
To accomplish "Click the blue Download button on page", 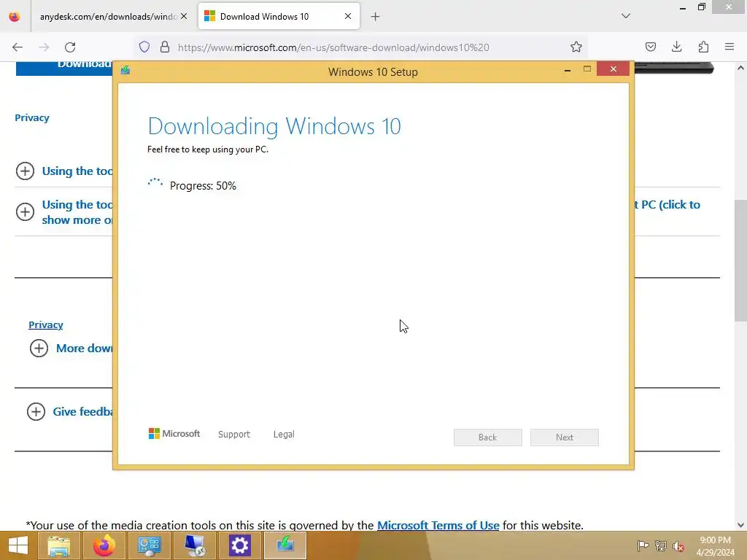I will click(x=64, y=69).
